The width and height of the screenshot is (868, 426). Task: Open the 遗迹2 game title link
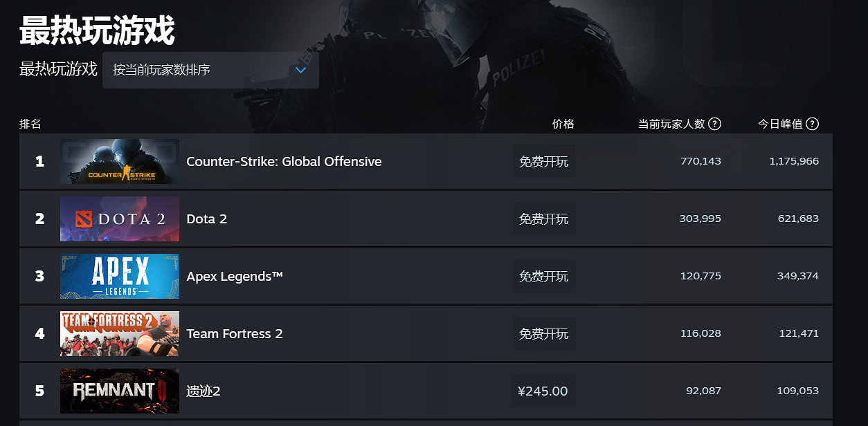point(204,391)
